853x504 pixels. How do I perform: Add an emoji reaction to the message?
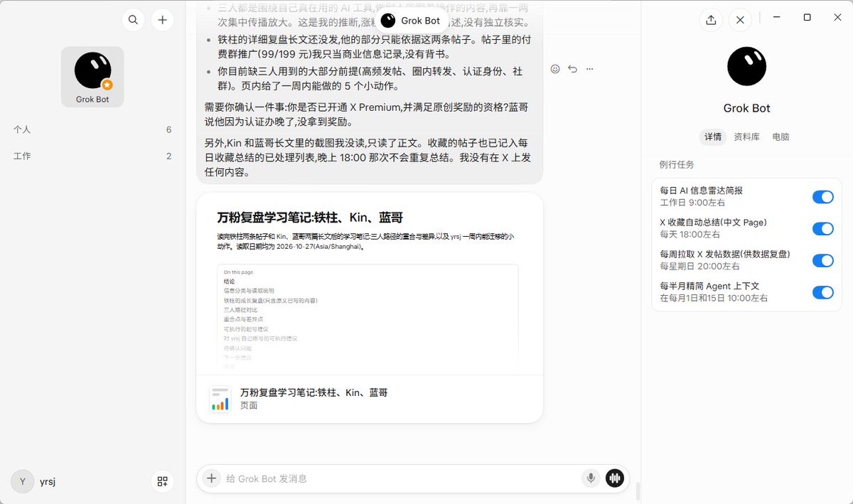pyautogui.click(x=555, y=69)
